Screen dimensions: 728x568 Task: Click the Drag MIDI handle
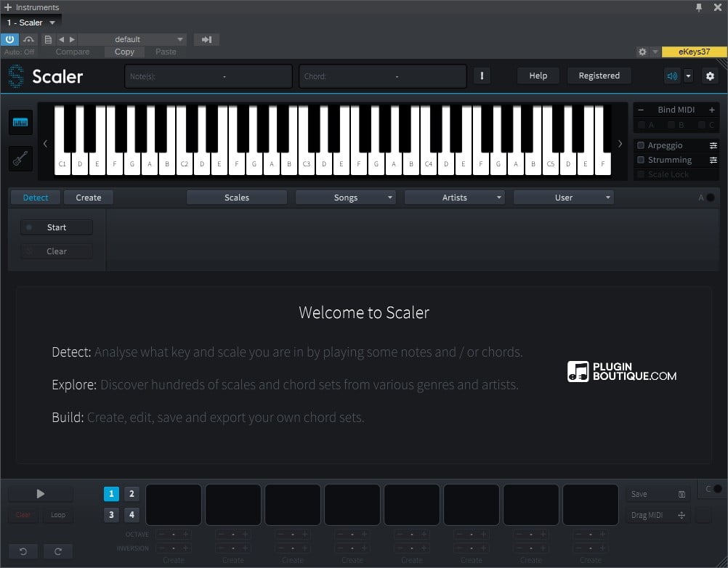[658, 515]
